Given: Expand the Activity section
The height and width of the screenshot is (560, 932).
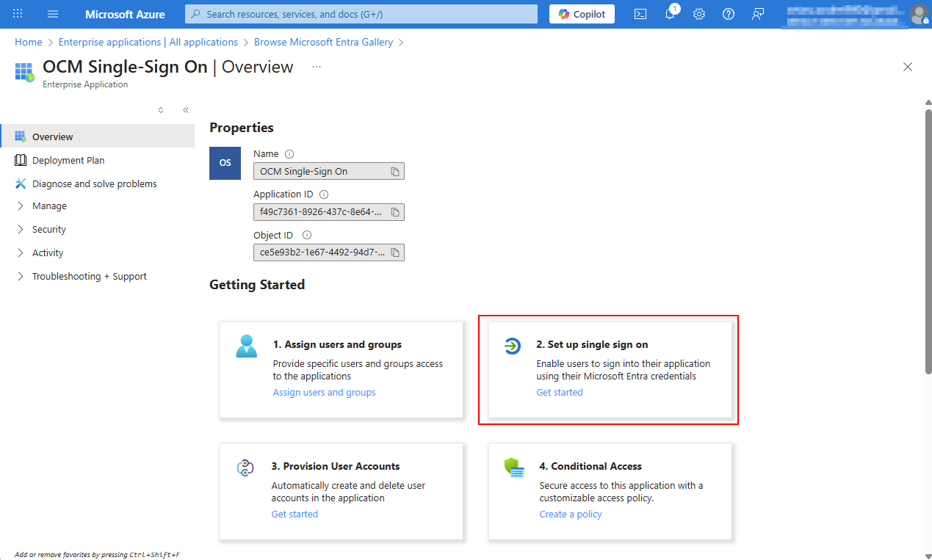Looking at the screenshot, I should point(20,253).
